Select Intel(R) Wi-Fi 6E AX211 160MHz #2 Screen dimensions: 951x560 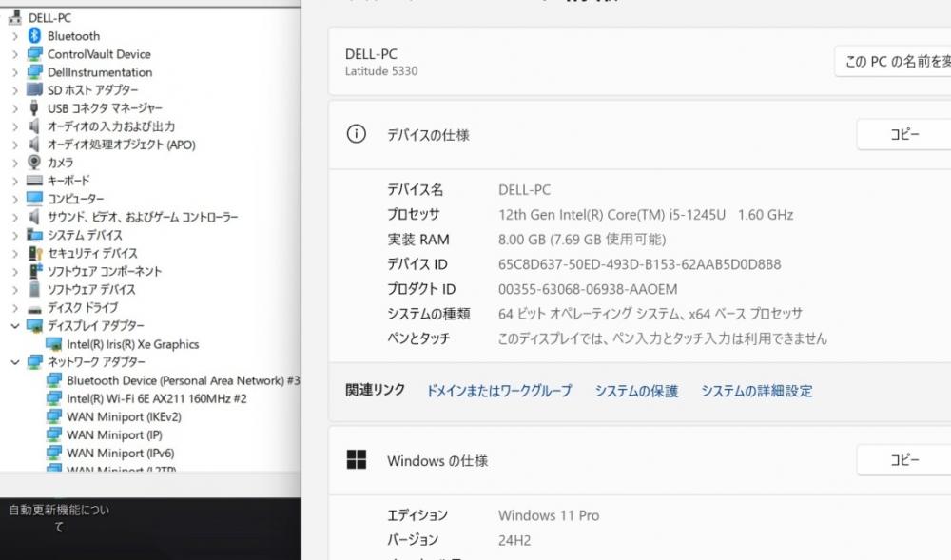pos(157,398)
